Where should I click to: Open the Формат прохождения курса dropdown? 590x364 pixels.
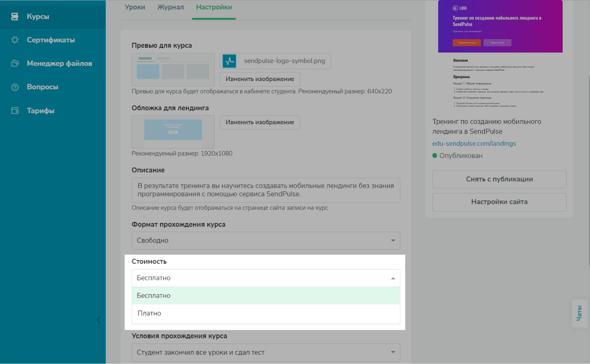[265, 240]
